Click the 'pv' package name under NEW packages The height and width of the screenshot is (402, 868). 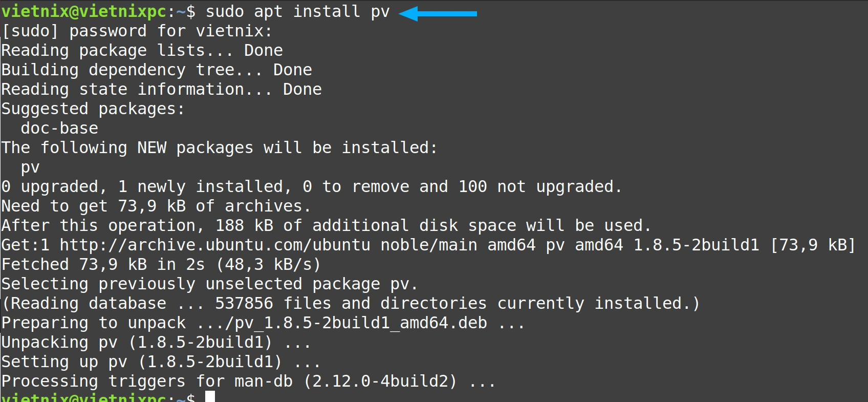(x=30, y=168)
